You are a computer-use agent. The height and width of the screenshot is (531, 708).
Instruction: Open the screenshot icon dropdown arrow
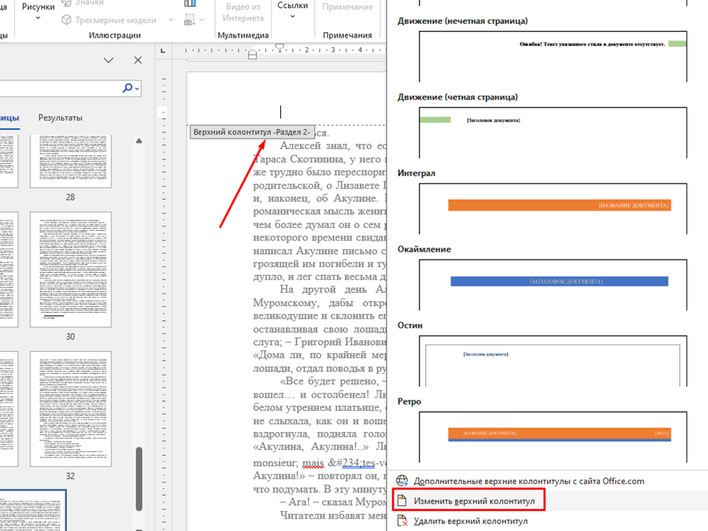pyautogui.click(x=201, y=20)
